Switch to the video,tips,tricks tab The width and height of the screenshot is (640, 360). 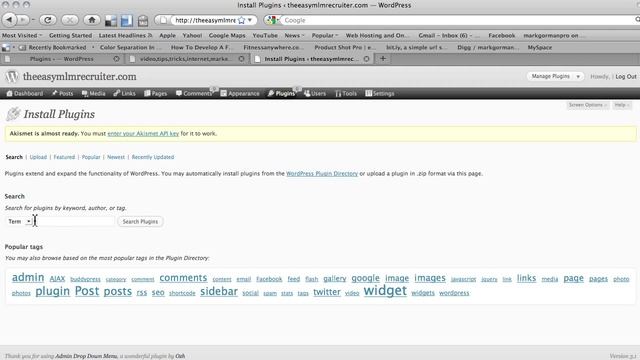point(186,59)
